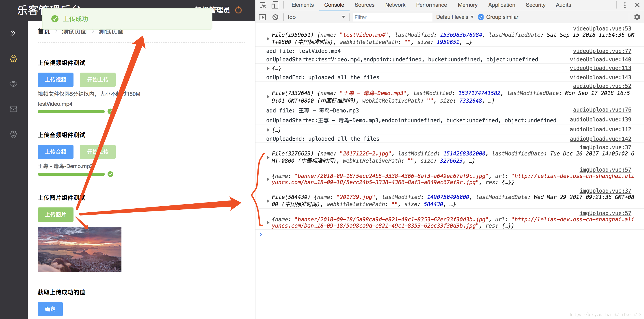Click the uploaded sunset image thumbnail
The height and width of the screenshot is (319, 644).
click(80, 249)
